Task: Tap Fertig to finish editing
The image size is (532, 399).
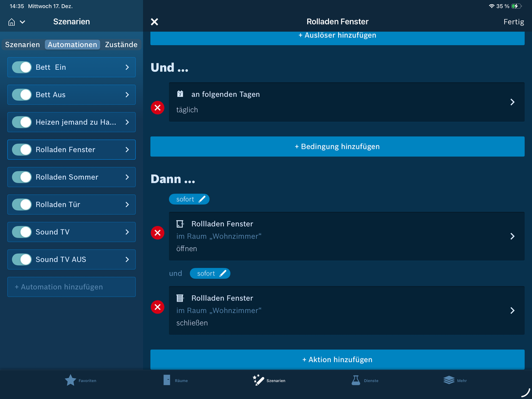Action: tap(513, 22)
